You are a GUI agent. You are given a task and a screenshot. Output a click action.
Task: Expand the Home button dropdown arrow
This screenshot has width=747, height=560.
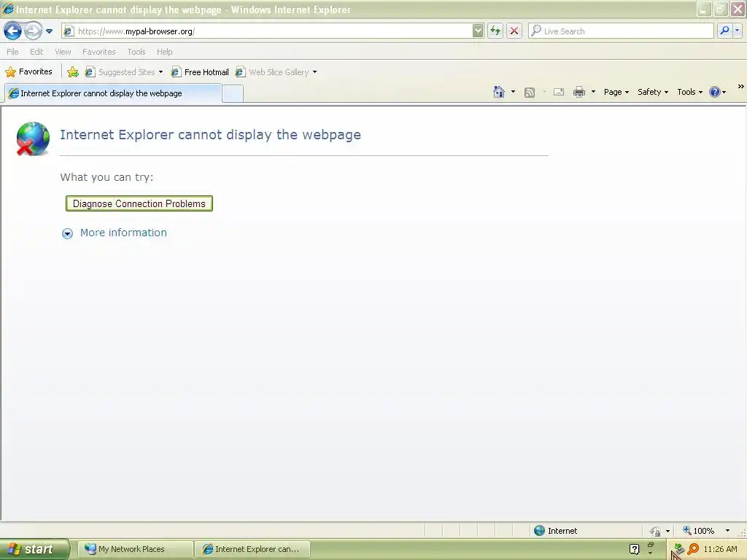point(513,92)
